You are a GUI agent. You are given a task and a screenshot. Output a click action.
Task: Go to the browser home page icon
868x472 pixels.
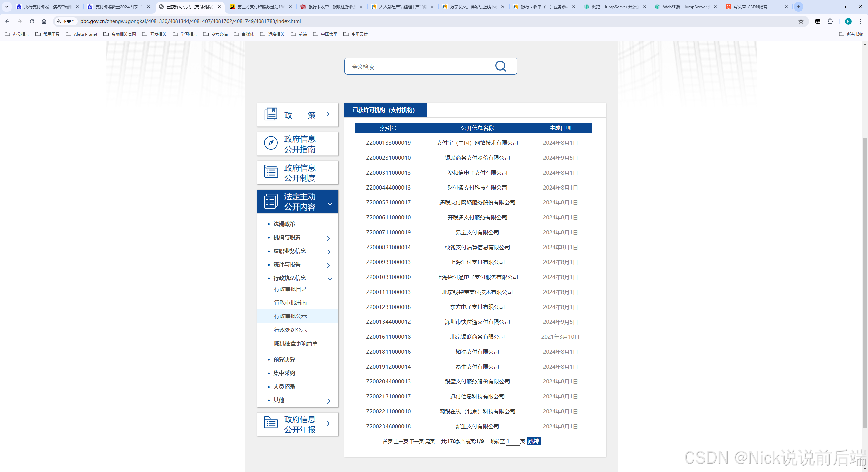pos(44,21)
